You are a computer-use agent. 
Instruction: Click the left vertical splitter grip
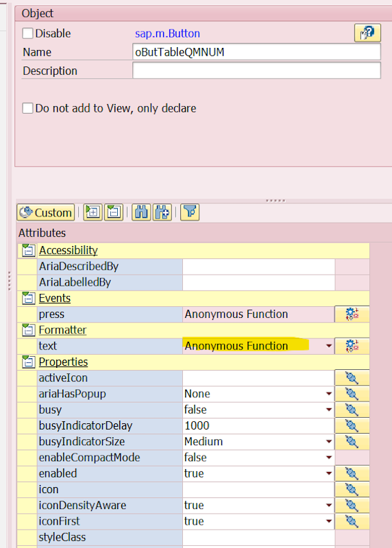point(10,281)
